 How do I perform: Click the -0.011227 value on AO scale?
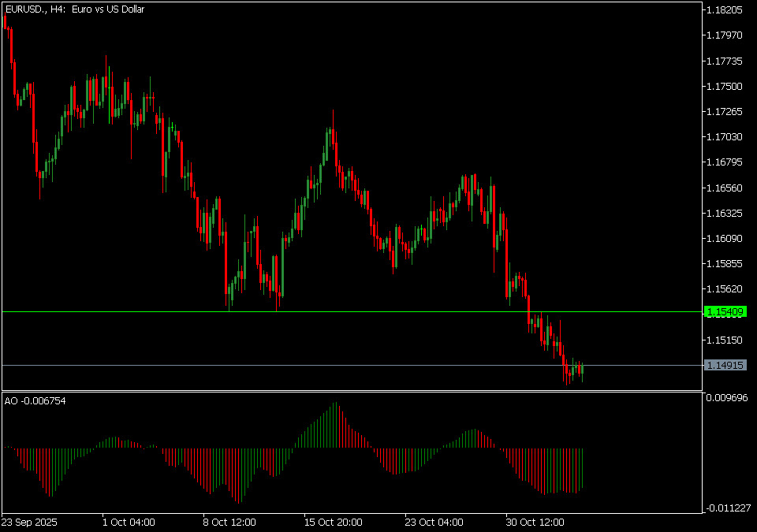724,508
